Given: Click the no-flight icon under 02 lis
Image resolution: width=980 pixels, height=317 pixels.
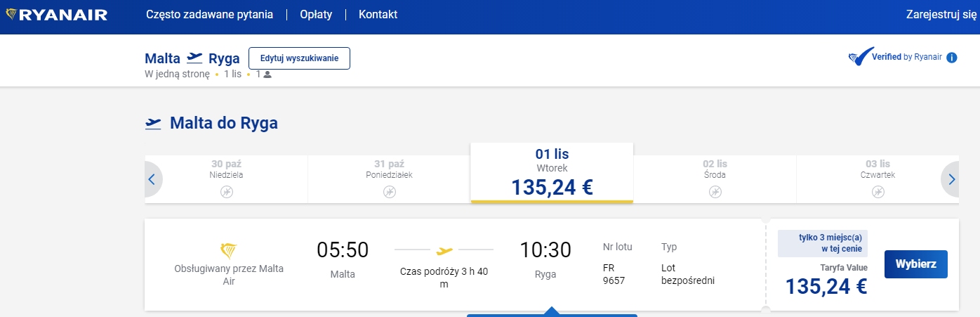Looking at the screenshot, I should 715,191.
